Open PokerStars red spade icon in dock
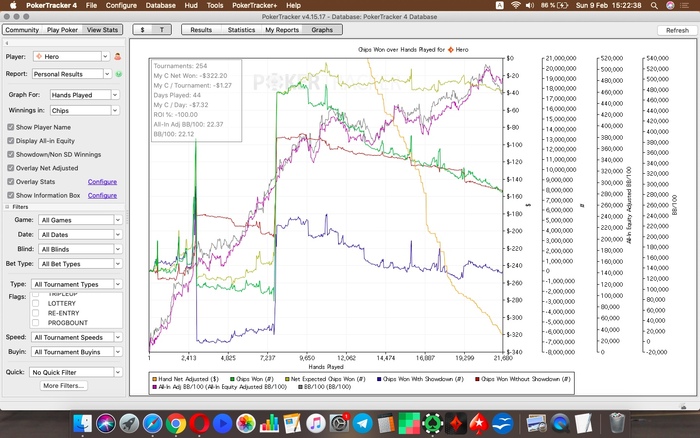The width and height of the screenshot is (700, 438). [x=479, y=423]
